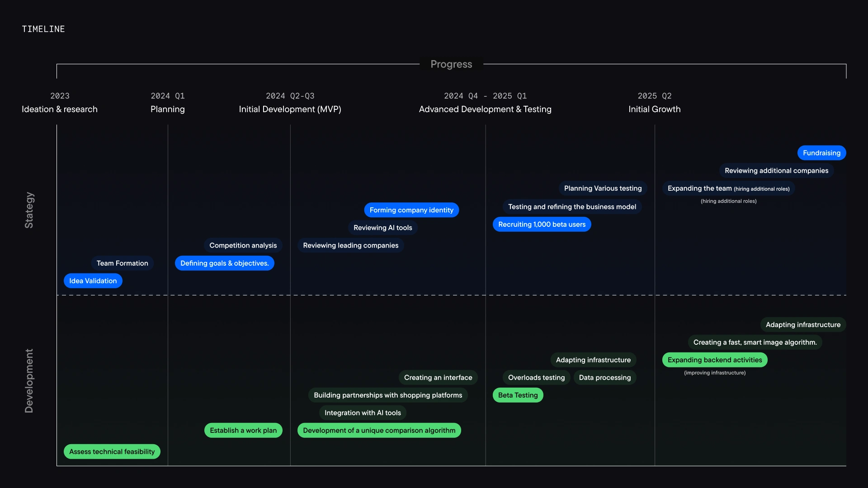
Task: Click the Development row label
Action: point(29,380)
